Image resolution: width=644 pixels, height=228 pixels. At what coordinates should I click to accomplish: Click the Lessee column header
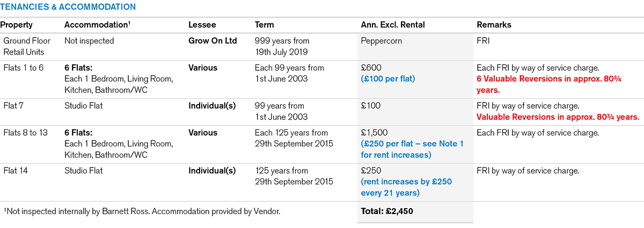pos(202,25)
